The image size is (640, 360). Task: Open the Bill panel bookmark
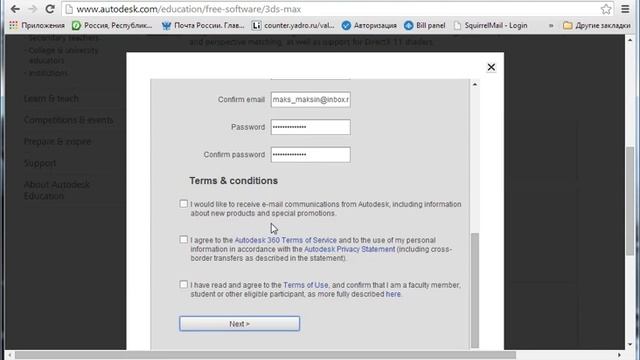coord(424,25)
